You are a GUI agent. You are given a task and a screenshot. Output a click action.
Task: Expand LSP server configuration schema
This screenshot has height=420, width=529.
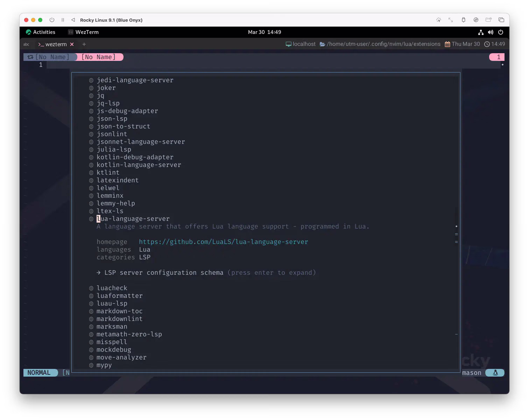pyautogui.click(x=206, y=273)
